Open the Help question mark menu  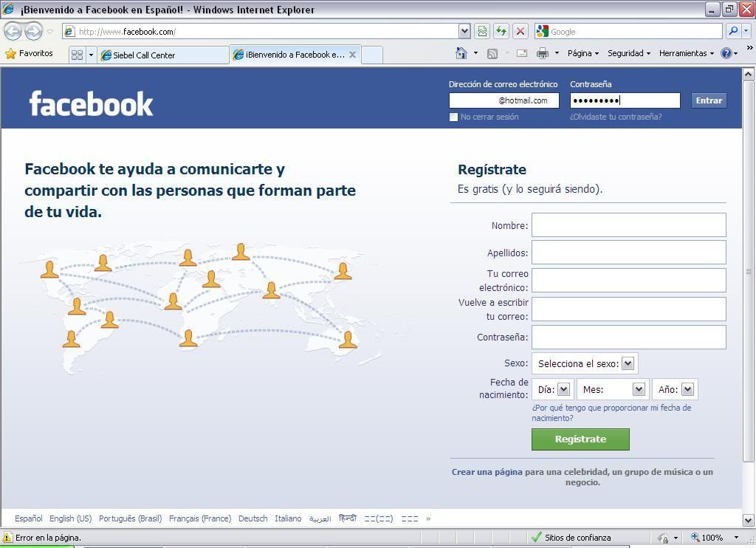(729, 53)
